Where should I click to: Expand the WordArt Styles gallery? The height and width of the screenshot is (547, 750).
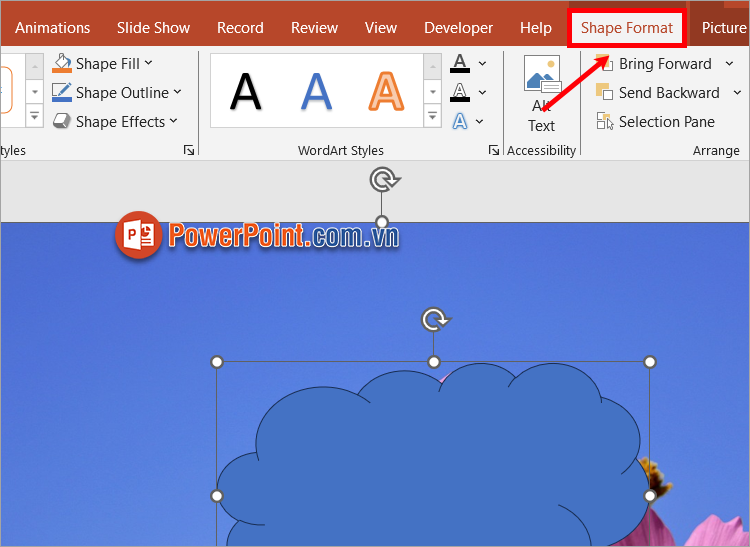[x=432, y=116]
